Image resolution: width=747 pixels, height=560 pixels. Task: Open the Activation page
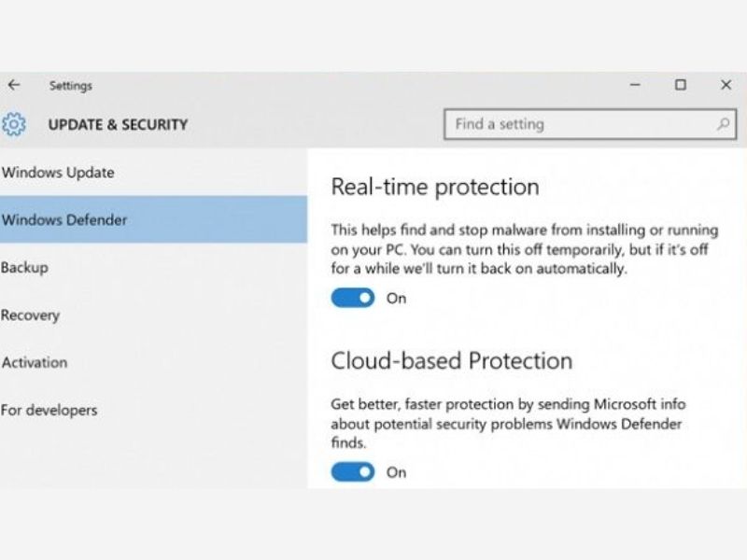pos(34,362)
